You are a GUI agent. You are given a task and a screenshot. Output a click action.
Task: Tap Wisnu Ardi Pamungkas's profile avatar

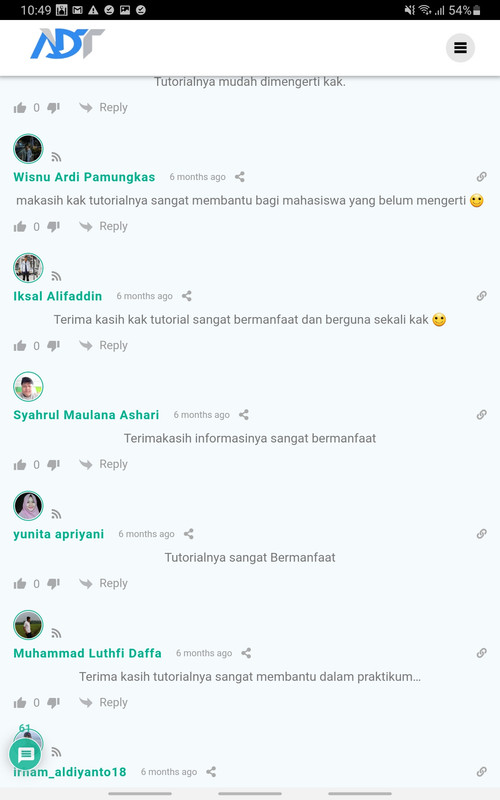coord(28,148)
